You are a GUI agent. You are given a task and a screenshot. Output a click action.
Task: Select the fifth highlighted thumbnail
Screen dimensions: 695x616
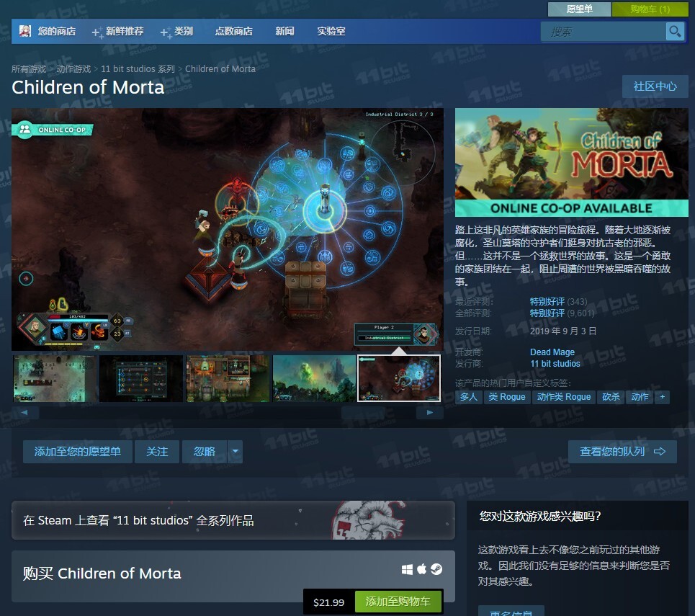coord(399,378)
